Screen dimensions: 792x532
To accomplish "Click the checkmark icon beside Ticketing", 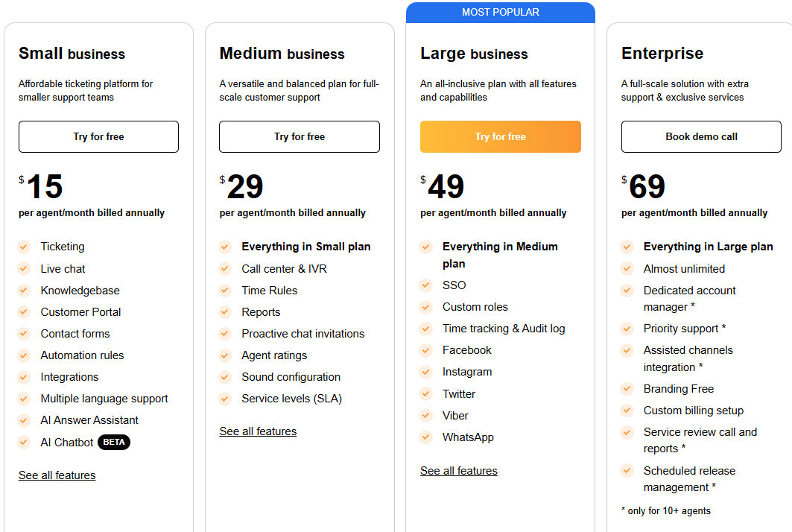I will [x=24, y=247].
